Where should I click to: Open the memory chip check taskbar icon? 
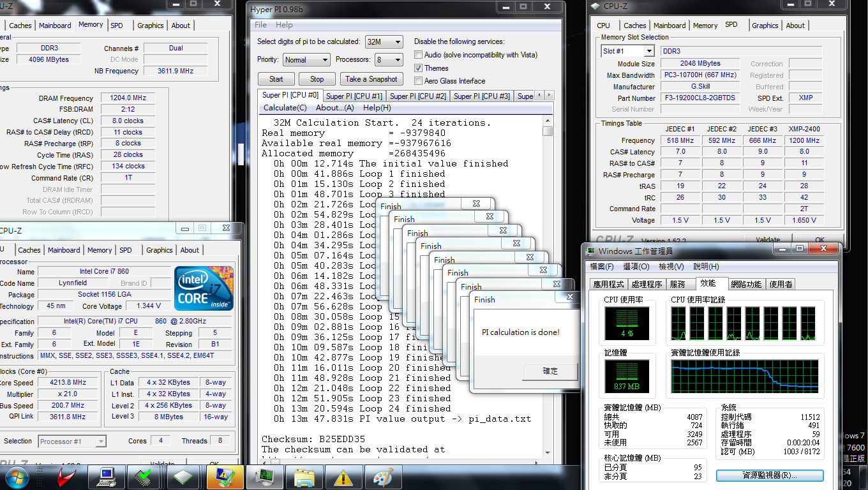[x=144, y=477]
